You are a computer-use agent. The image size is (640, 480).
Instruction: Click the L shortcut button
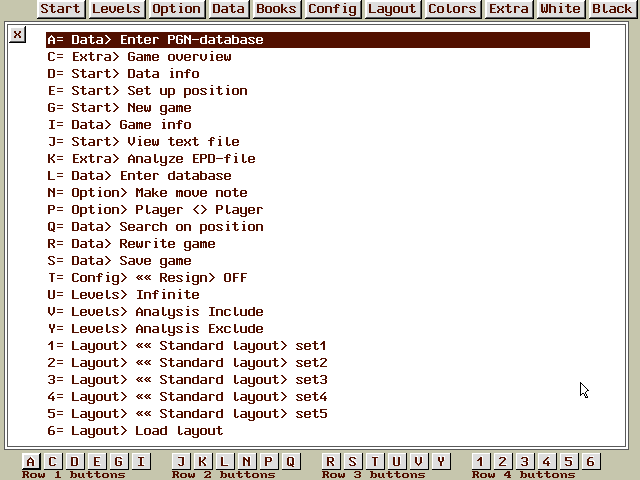pos(224,461)
